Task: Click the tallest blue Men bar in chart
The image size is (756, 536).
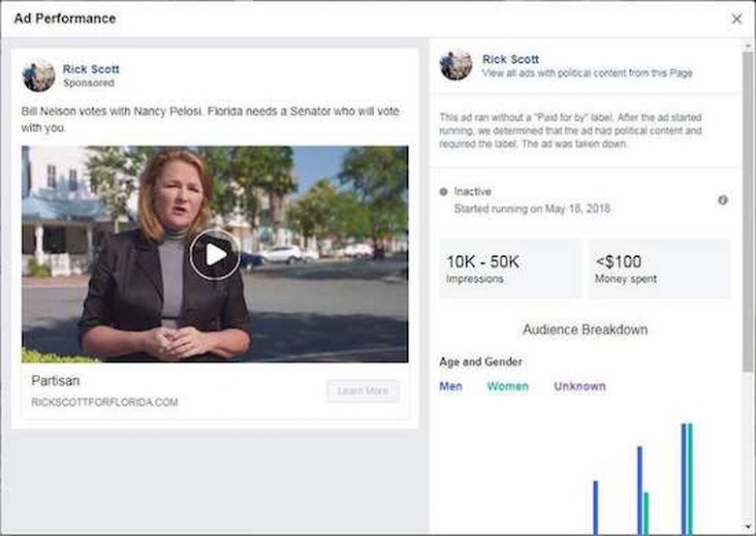Action: point(683,479)
